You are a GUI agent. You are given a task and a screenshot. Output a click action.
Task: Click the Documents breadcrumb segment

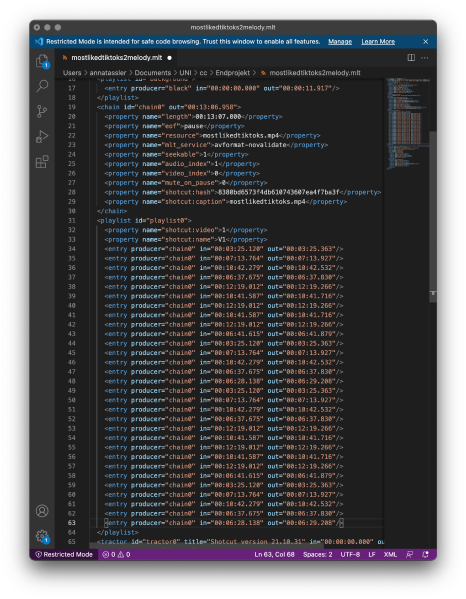point(153,73)
